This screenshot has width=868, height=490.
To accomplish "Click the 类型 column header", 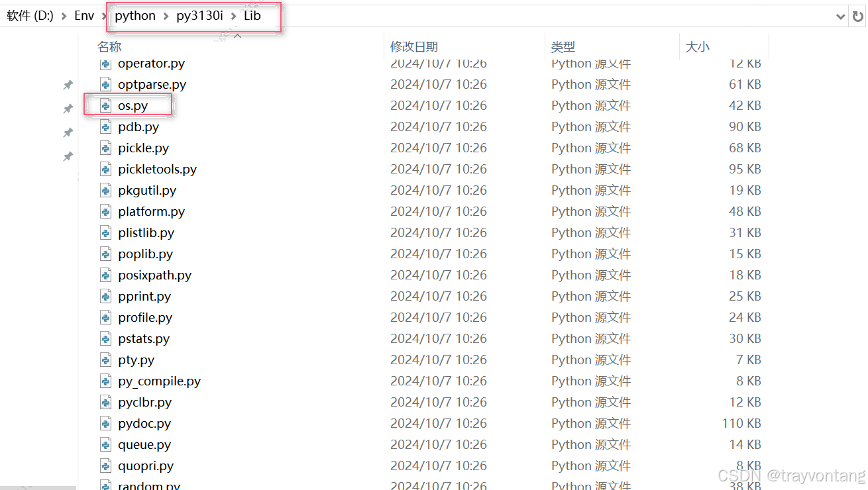I will coord(563,46).
